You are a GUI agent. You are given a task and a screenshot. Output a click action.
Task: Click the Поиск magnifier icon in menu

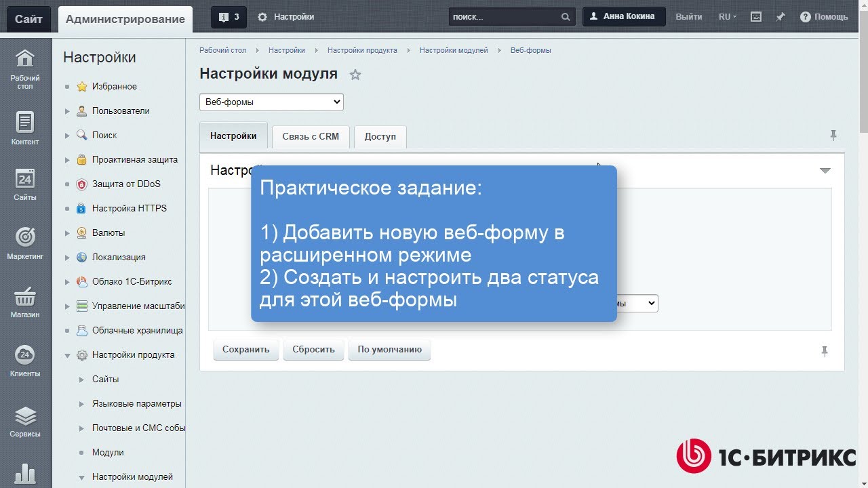(x=82, y=136)
